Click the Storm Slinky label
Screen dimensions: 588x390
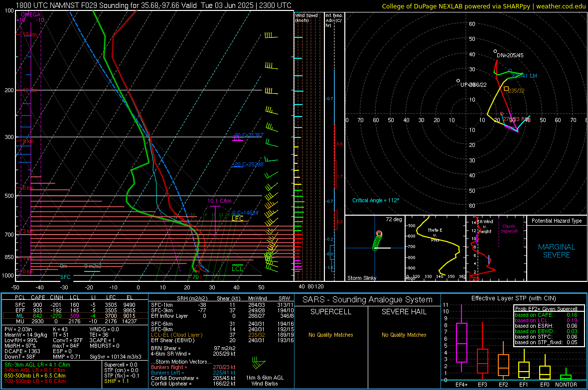361,278
